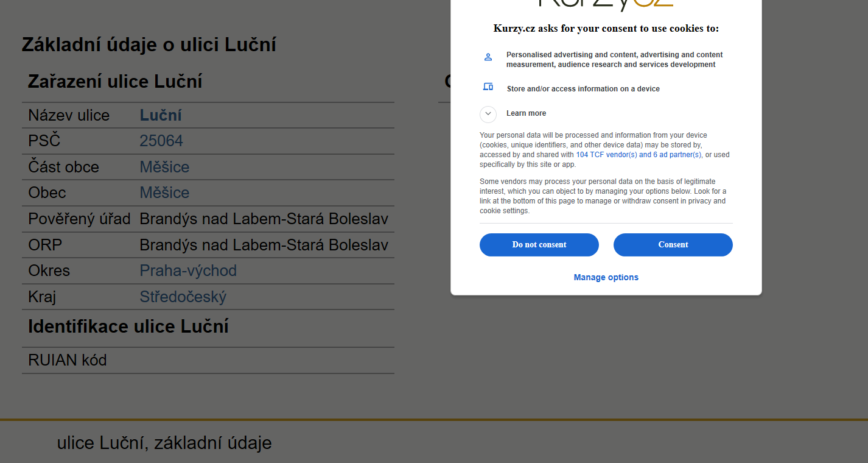The image size is (868, 463).
Task: Open the 104 TCF vendors and ad partners link
Action: 639,155
